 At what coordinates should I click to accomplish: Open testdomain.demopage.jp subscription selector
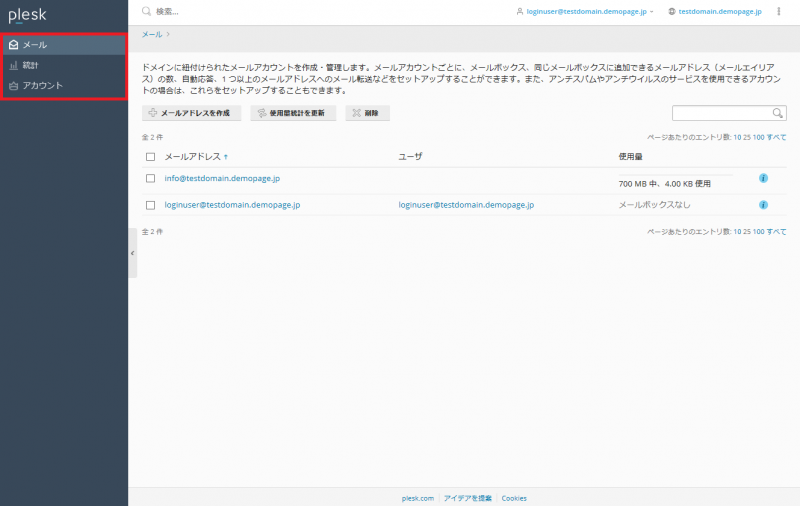click(715, 11)
